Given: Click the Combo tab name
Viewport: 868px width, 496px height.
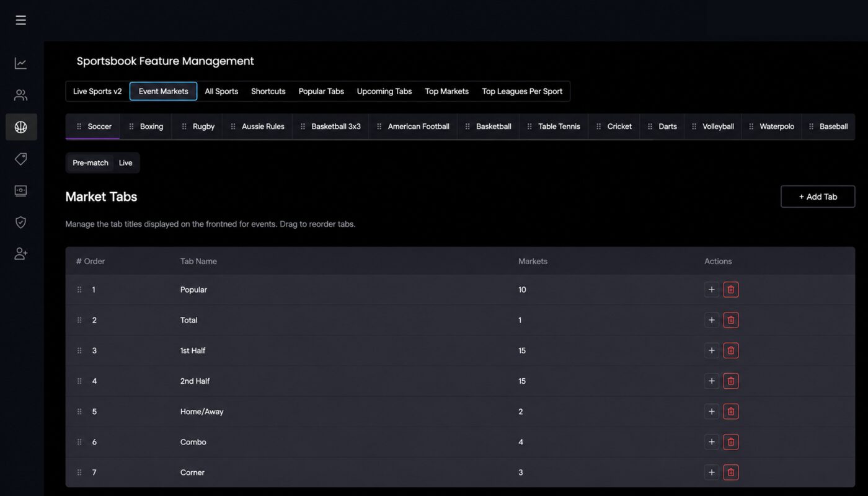Looking at the screenshot, I should [x=193, y=442].
